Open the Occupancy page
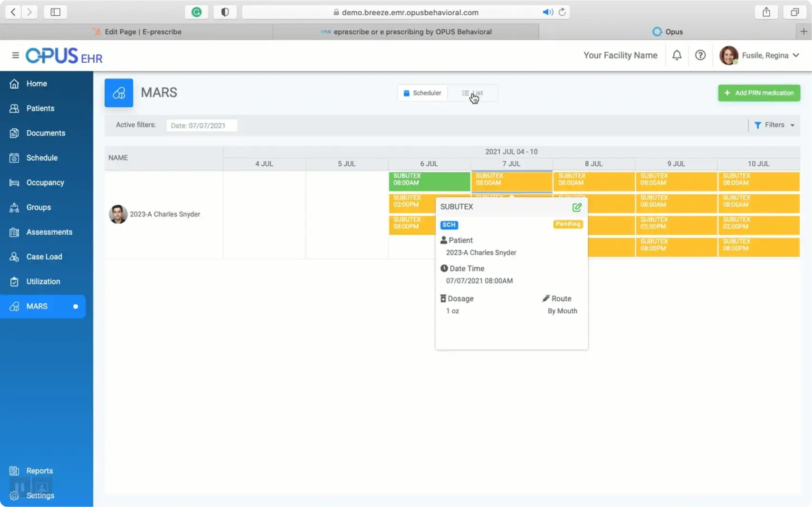The width and height of the screenshot is (812, 507). [45, 182]
